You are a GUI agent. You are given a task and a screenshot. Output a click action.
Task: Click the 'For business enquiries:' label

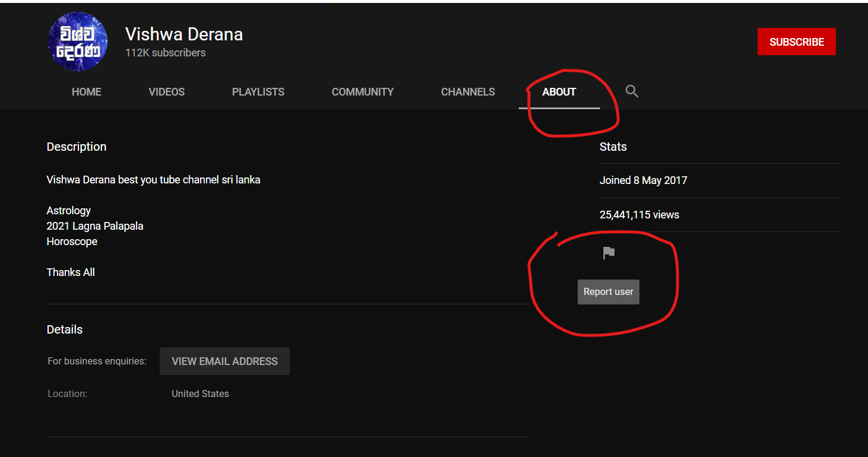coord(97,361)
